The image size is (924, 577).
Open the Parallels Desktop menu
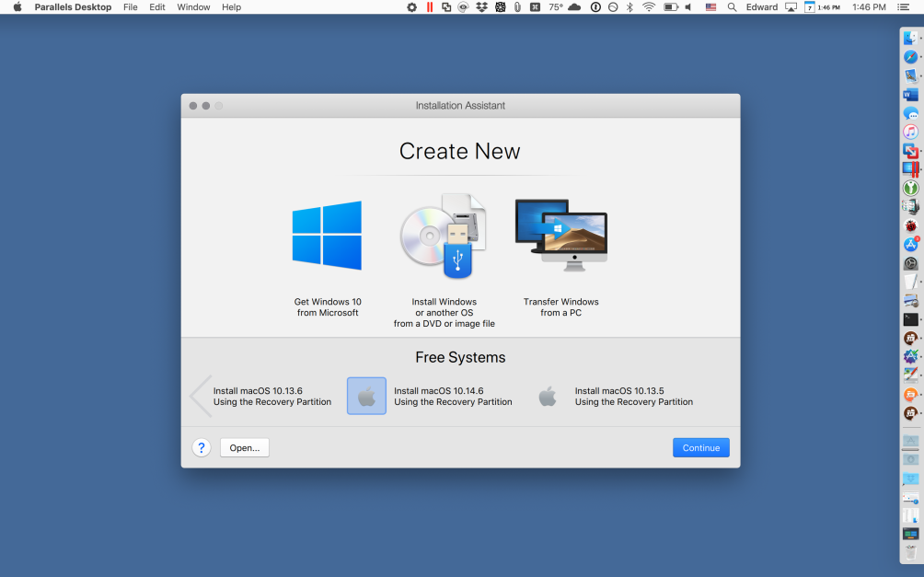pyautogui.click(x=73, y=7)
